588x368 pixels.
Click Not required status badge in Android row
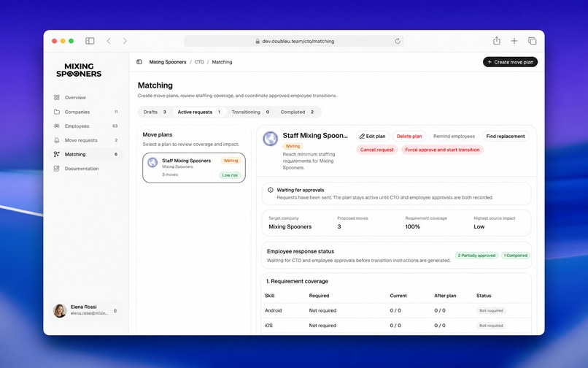pos(491,310)
